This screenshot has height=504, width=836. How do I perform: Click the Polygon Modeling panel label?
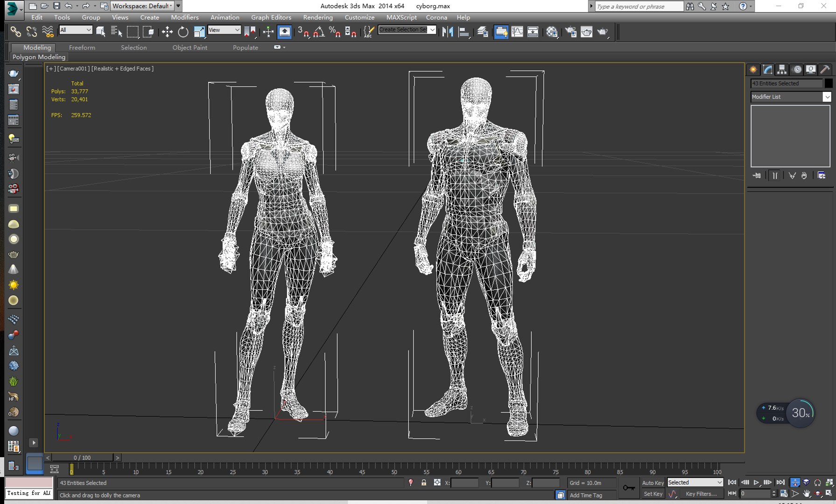click(39, 57)
